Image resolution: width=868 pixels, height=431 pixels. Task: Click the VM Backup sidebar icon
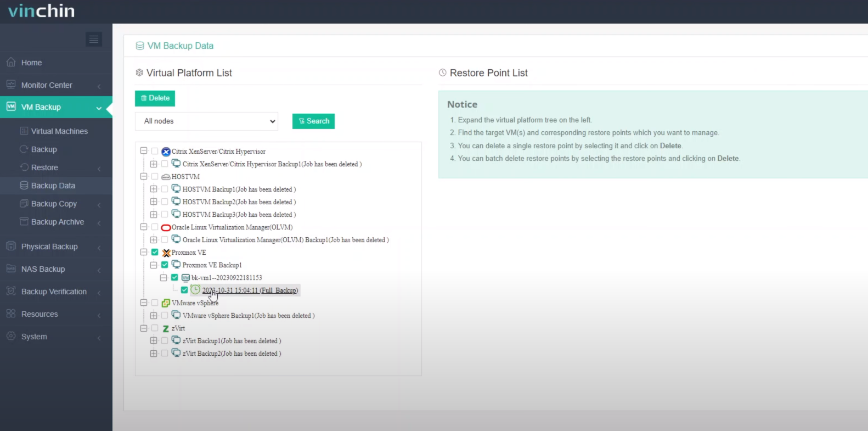coord(11,107)
